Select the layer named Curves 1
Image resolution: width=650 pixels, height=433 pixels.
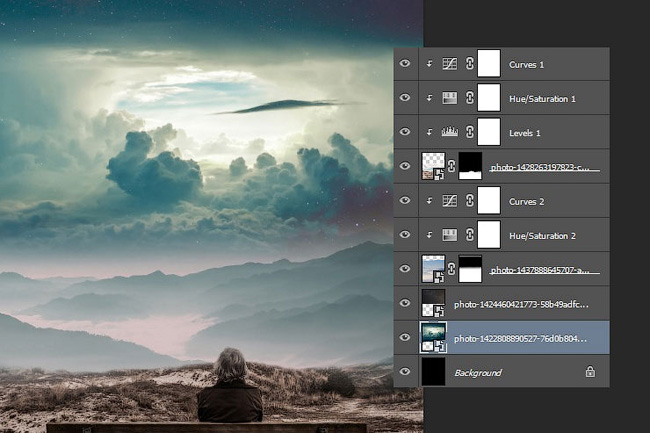(526, 65)
